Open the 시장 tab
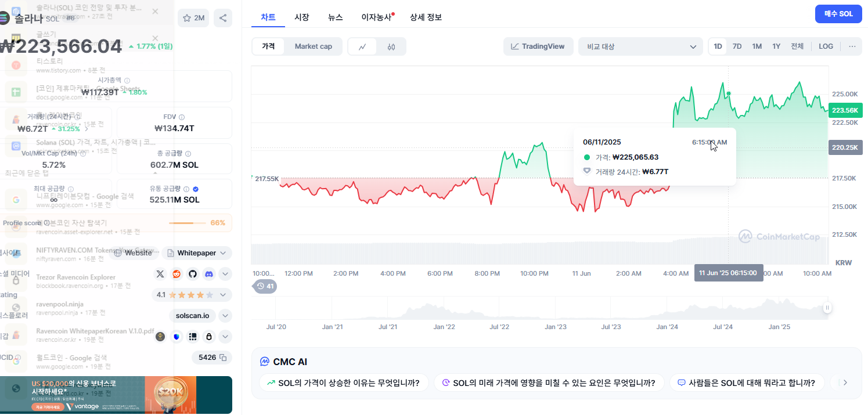The width and height of the screenshot is (868, 415). [302, 17]
